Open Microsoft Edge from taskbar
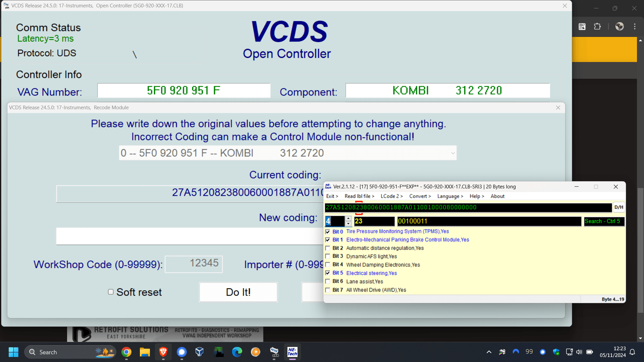This screenshot has width=644, height=362. (x=237, y=352)
